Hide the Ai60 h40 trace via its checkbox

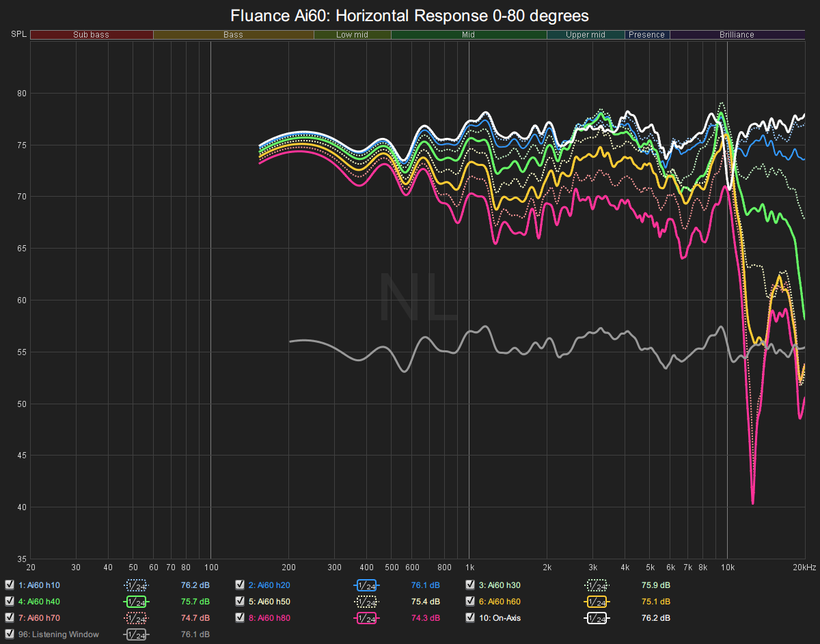point(10,602)
